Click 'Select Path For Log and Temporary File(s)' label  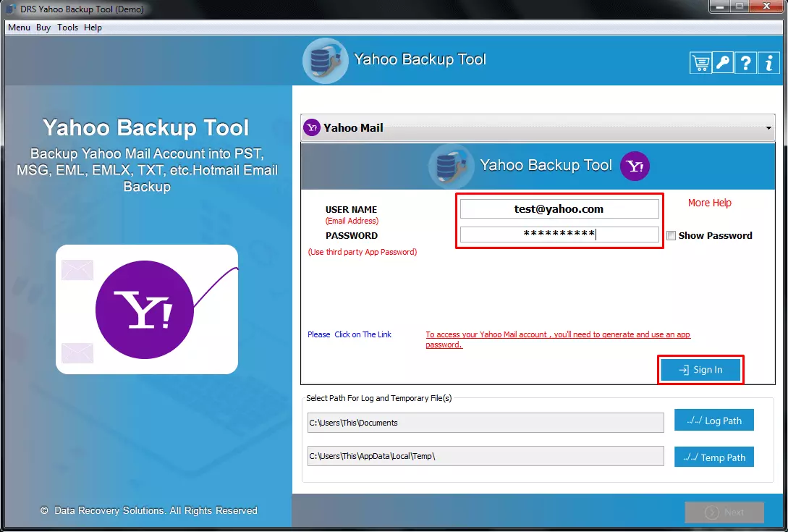click(379, 398)
